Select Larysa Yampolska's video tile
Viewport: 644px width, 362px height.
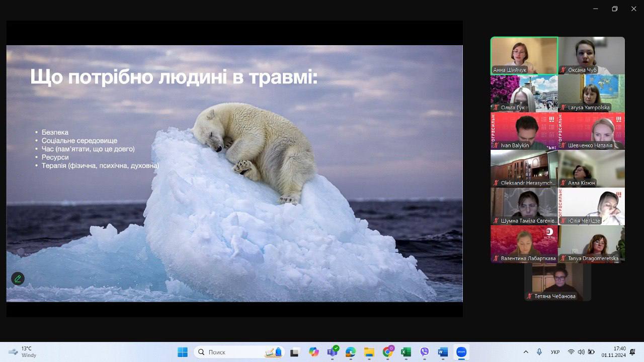point(591,93)
